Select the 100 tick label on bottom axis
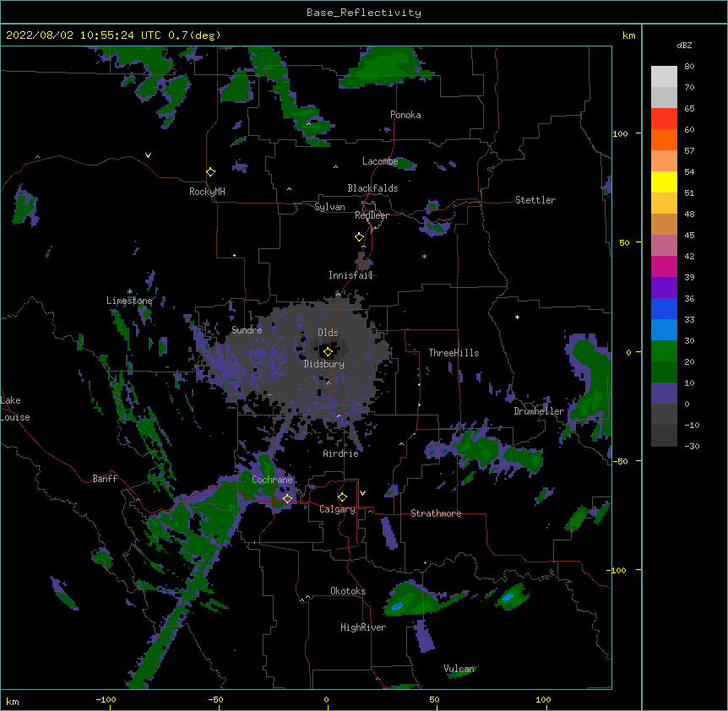 tap(543, 699)
